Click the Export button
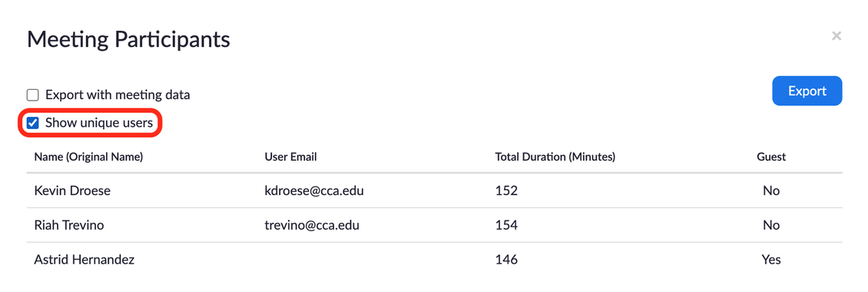 click(807, 91)
